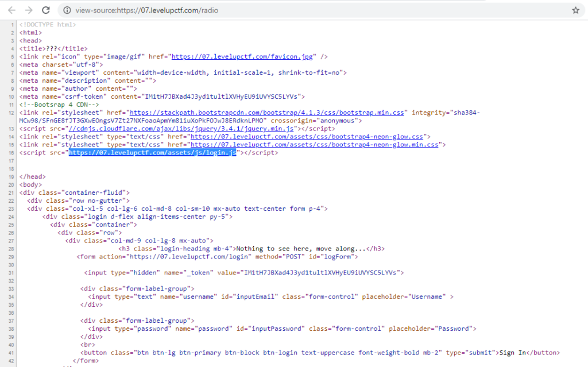Open the jquery.min.js cloudflare link
Viewport: 588px width, 367px height.
click(x=181, y=129)
